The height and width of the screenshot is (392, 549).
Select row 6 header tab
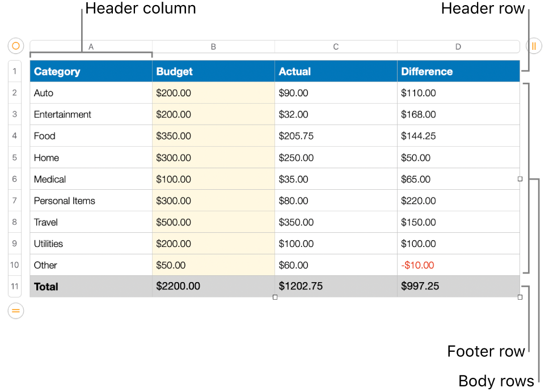coord(15,179)
